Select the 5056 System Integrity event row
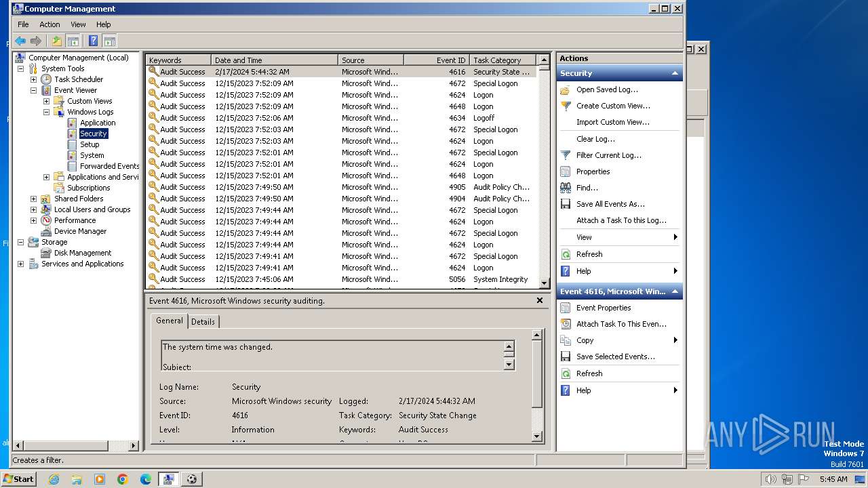 pos(342,279)
